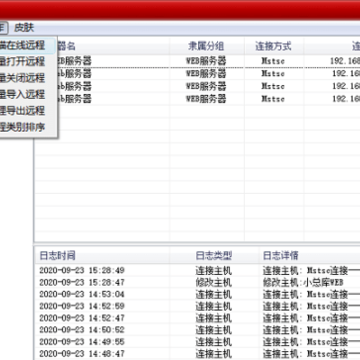Click 修改主机 type in 15:28:47 log row

(x=213, y=283)
